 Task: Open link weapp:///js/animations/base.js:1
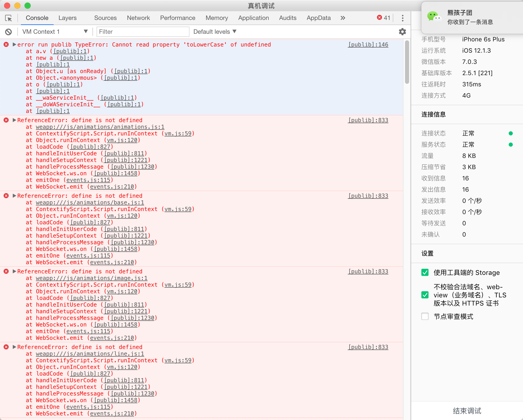coord(90,202)
